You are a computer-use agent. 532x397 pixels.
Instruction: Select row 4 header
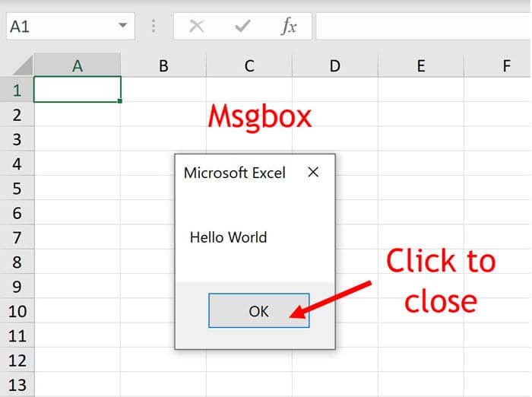tap(17, 164)
